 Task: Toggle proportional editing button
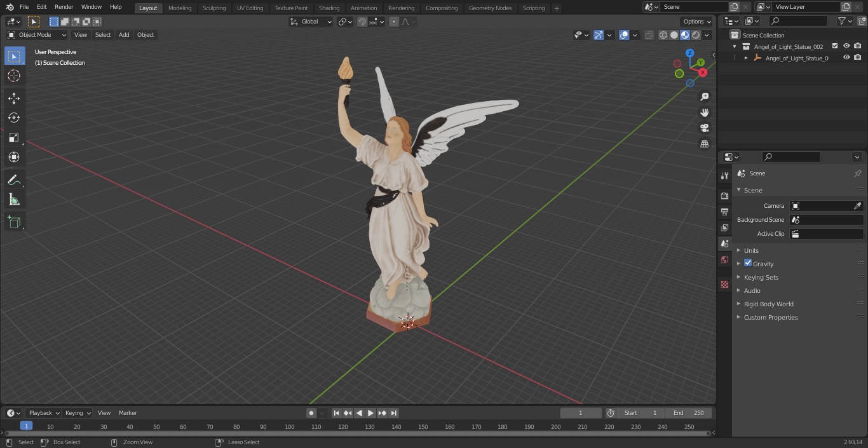(x=394, y=22)
